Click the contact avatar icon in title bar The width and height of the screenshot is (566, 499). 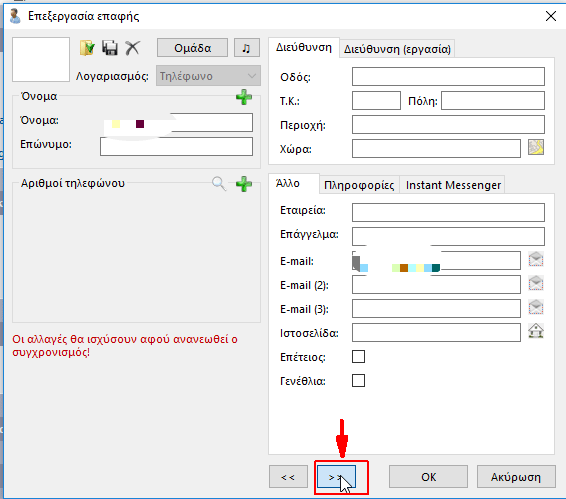click(x=15, y=16)
